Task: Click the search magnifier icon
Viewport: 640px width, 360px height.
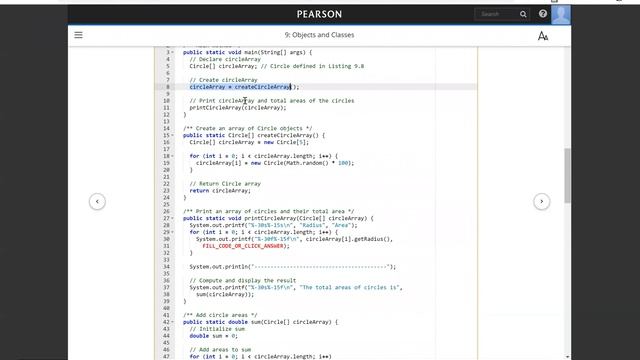Action: (x=523, y=14)
